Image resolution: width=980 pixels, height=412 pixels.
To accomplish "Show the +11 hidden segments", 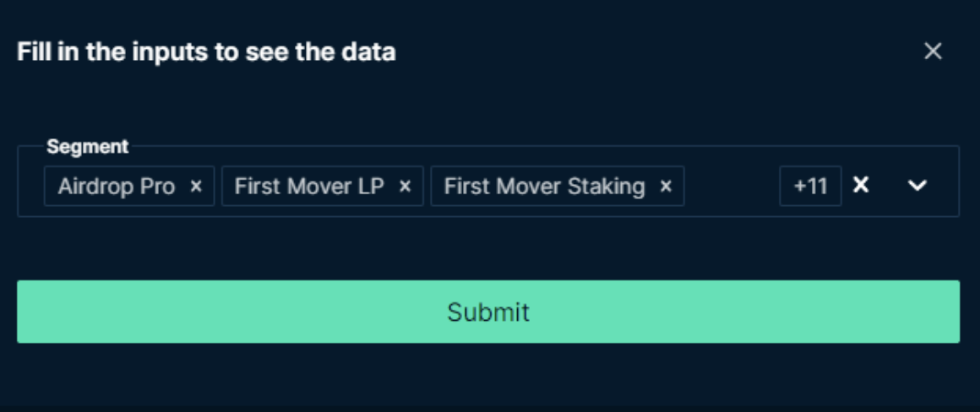I will pyautogui.click(x=810, y=187).
